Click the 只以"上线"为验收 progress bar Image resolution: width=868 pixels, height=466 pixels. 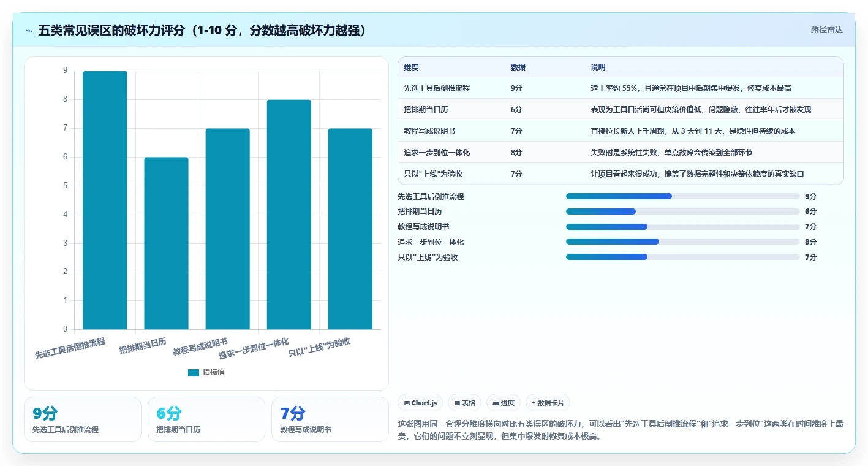[x=683, y=257]
